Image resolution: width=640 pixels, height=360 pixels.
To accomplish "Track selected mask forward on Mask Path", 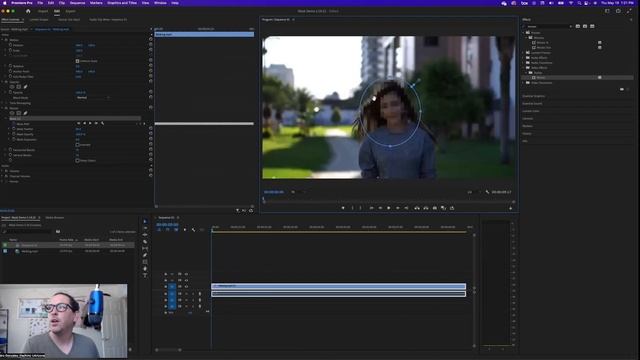I will 91,123.
